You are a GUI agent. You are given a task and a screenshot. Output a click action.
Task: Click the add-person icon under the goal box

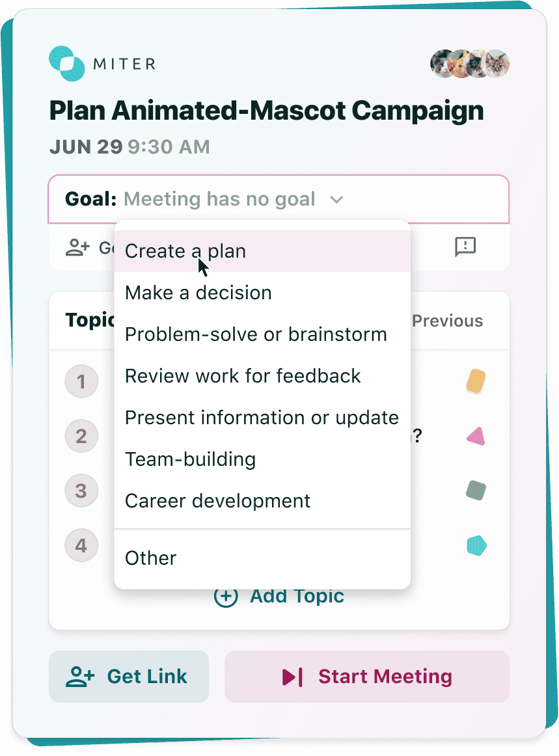[77, 247]
